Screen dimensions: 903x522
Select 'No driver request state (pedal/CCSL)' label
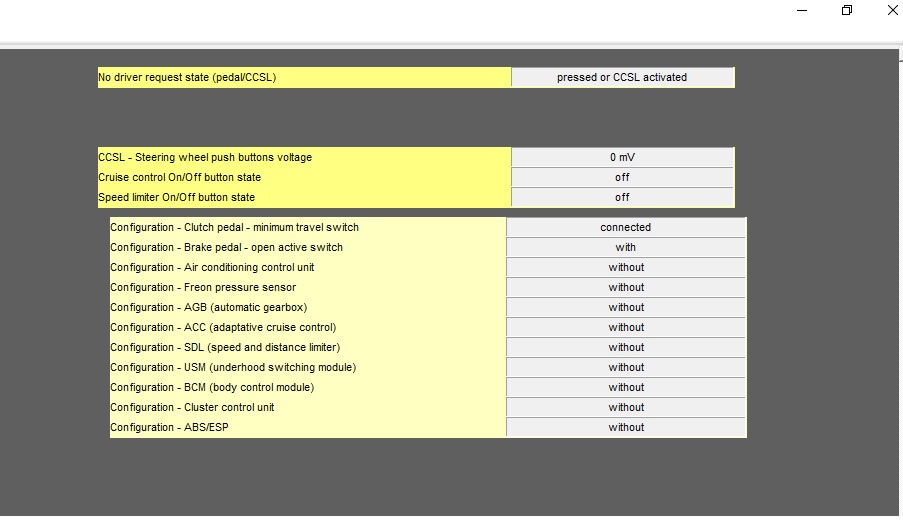(x=187, y=77)
